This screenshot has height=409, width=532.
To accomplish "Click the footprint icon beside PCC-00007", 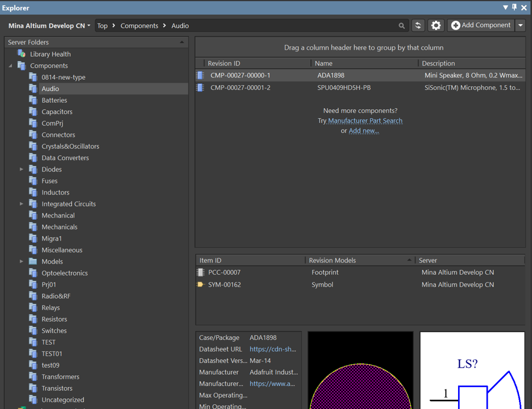I will pyautogui.click(x=201, y=272).
